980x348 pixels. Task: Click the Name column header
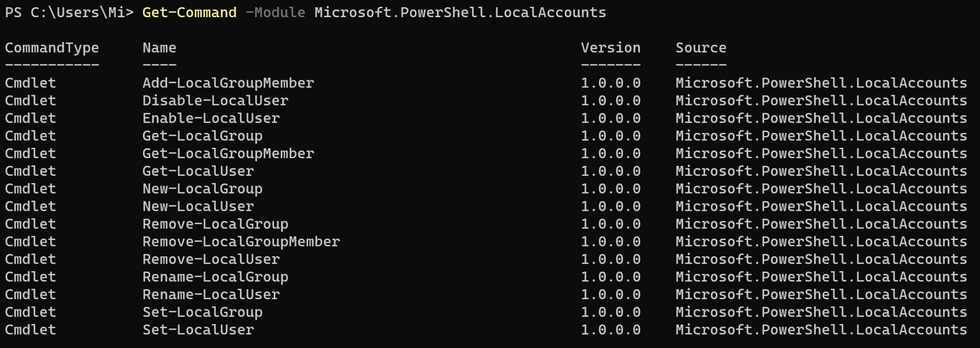(x=159, y=48)
